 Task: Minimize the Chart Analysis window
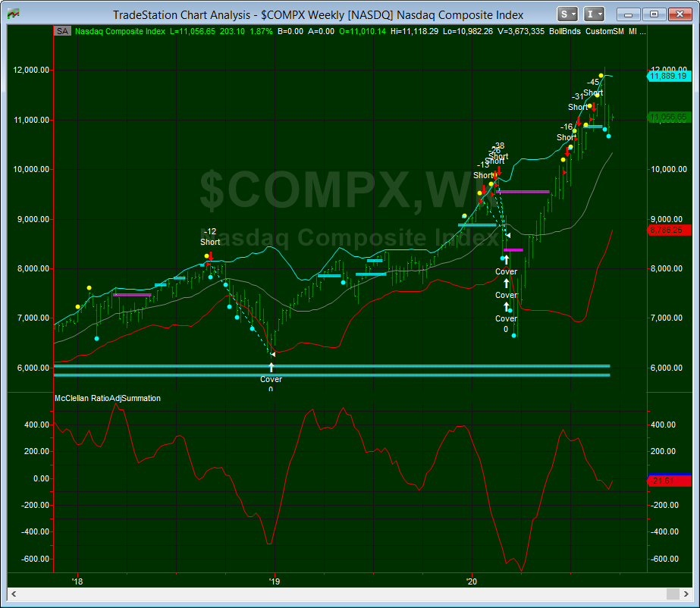tap(628, 14)
